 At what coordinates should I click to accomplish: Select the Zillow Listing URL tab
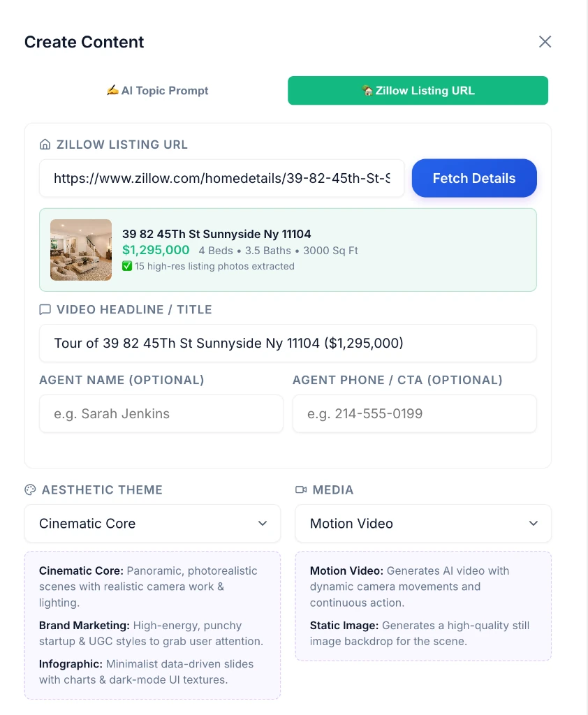click(418, 90)
